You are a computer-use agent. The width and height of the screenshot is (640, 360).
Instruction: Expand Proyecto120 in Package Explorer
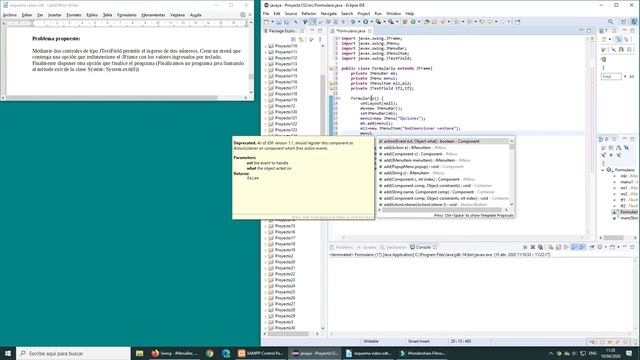[266, 112]
